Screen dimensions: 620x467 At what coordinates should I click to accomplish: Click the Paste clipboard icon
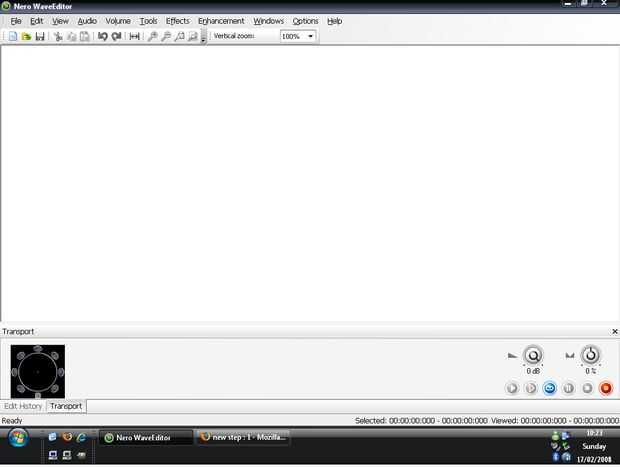pyautogui.click(x=85, y=36)
